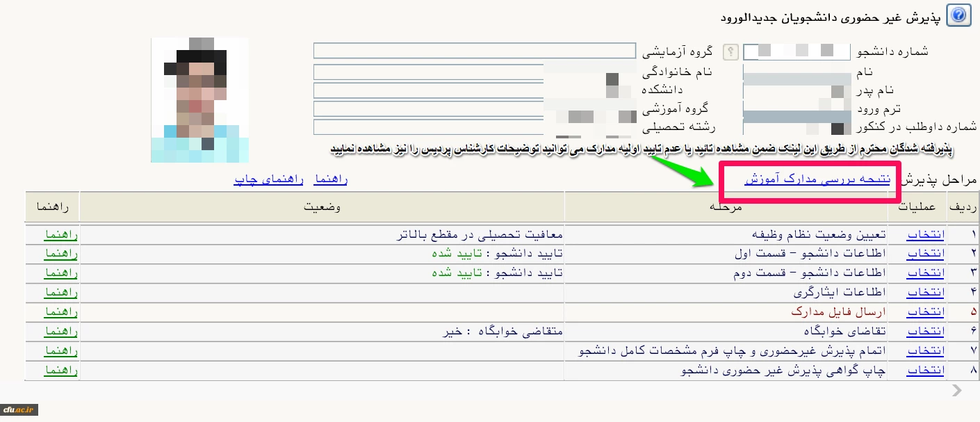
Task: Click انتخاب for تعیین وضعیت نظام وظیفه
Action: pos(925,235)
